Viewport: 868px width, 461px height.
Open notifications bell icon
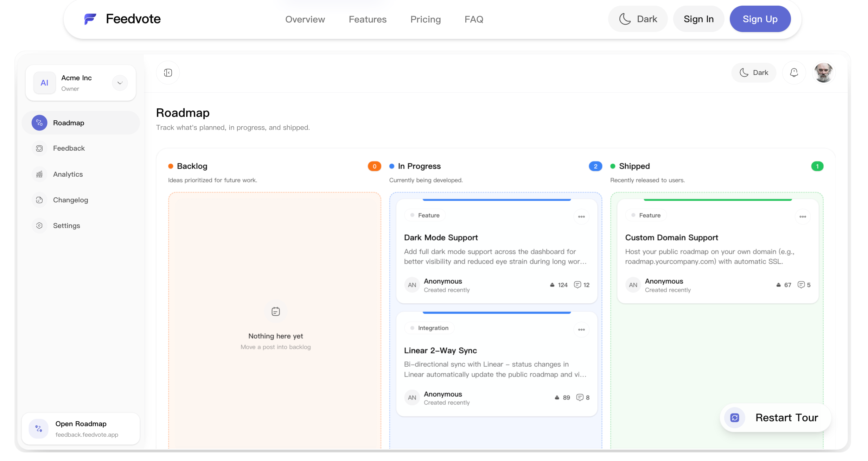pos(794,73)
